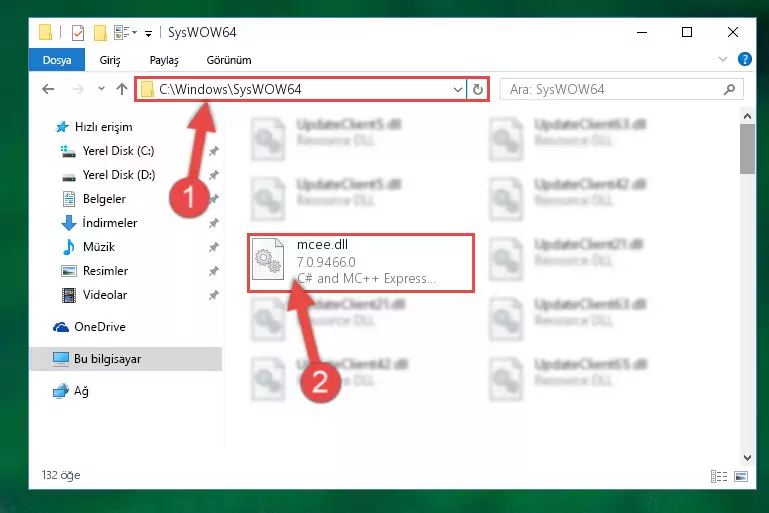Click the pin icon beside Resimler
Image resolution: width=769 pixels, height=513 pixels.
click(x=213, y=271)
